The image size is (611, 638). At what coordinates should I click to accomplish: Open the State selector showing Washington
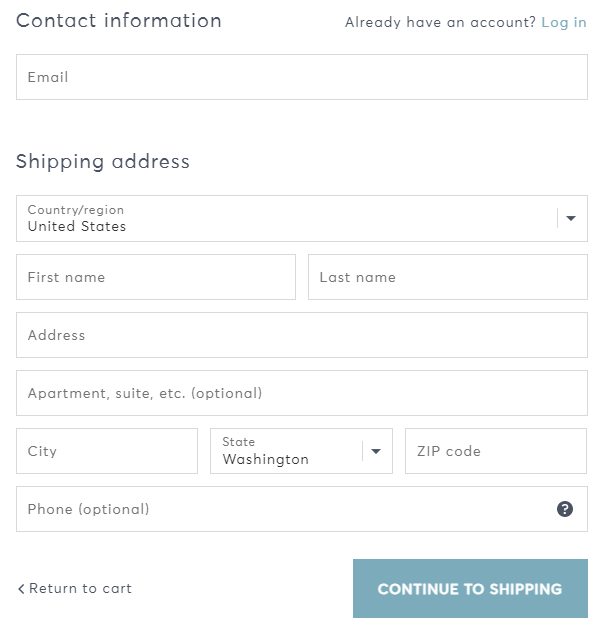tap(301, 451)
